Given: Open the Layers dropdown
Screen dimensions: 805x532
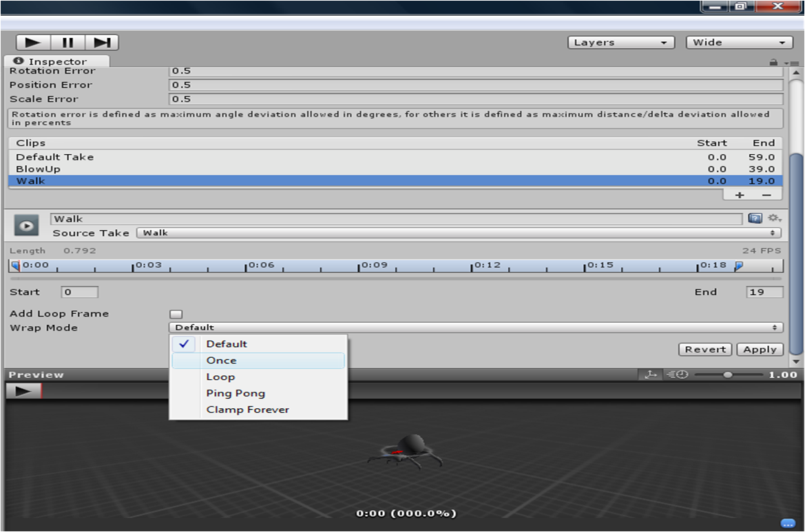Looking at the screenshot, I should pyautogui.click(x=620, y=42).
